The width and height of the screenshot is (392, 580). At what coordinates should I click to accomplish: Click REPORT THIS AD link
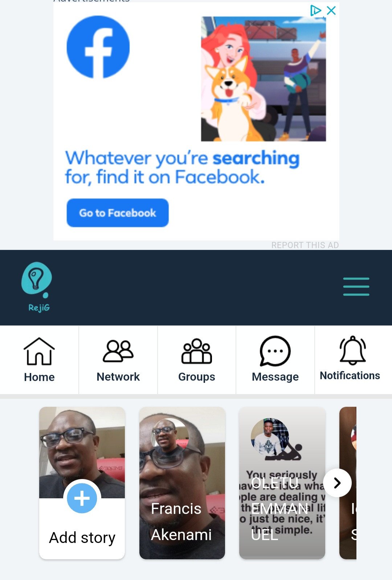point(305,245)
